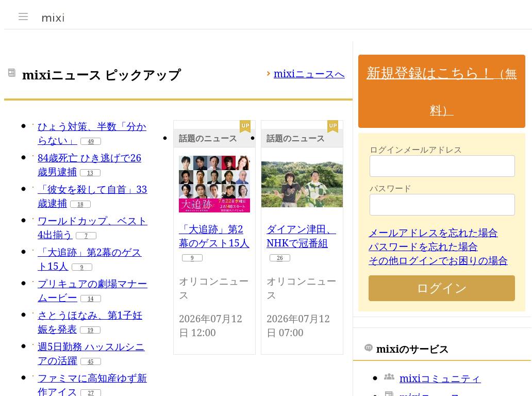Click date 2026年07月12日 07:00
Screen dimensions: 532x396
click(x=298, y=326)
